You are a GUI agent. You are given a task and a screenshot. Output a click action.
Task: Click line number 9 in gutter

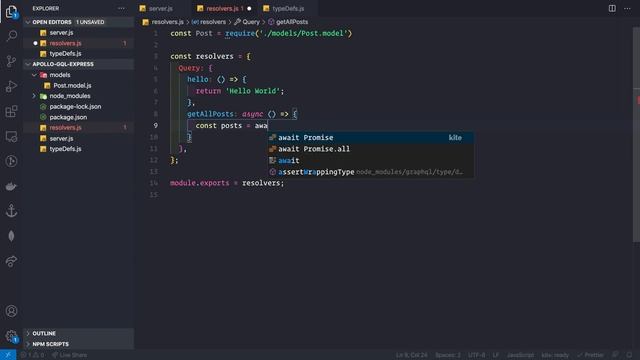click(x=156, y=126)
